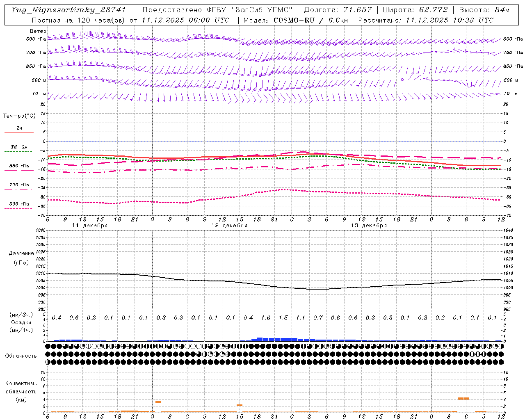Click the 11 декабря date label
Viewport: 525px width, 420px height.
point(90,226)
